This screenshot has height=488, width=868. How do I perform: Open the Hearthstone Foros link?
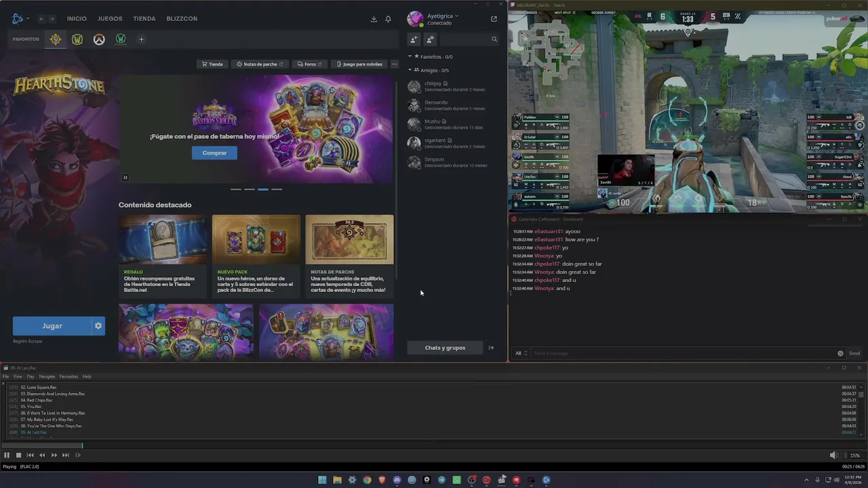(x=310, y=64)
